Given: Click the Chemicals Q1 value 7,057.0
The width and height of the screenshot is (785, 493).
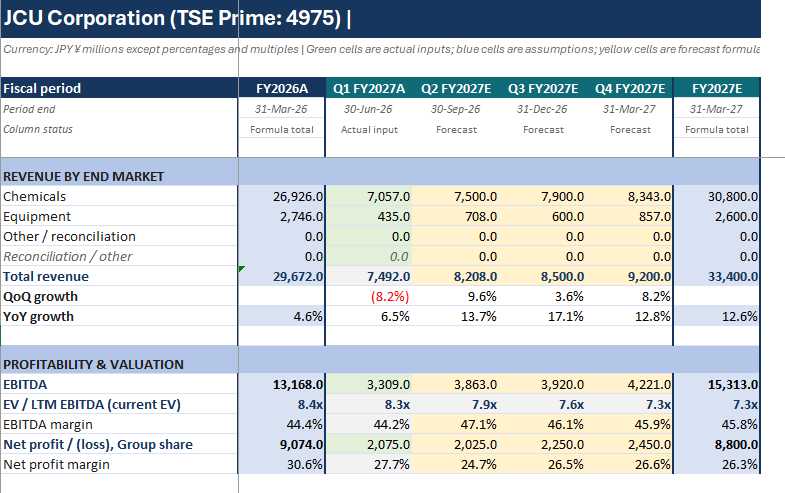Looking at the screenshot, I should point(369,196).
